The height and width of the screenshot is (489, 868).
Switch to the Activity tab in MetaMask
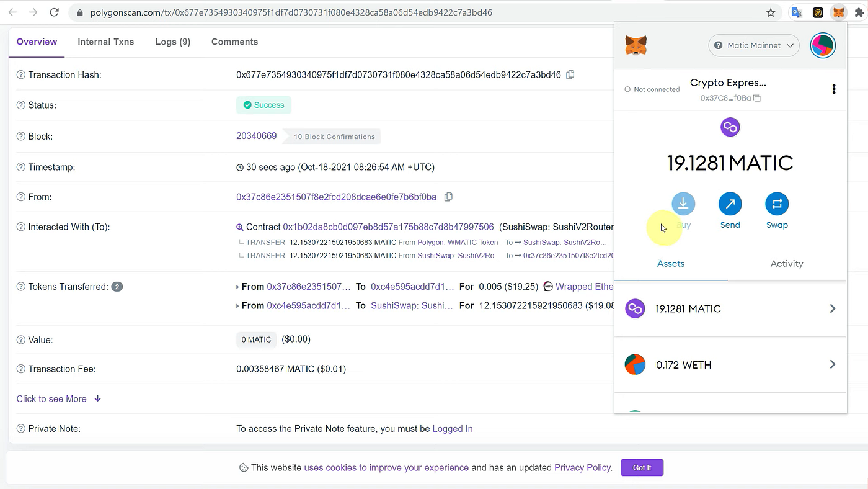tap(787, 264)
